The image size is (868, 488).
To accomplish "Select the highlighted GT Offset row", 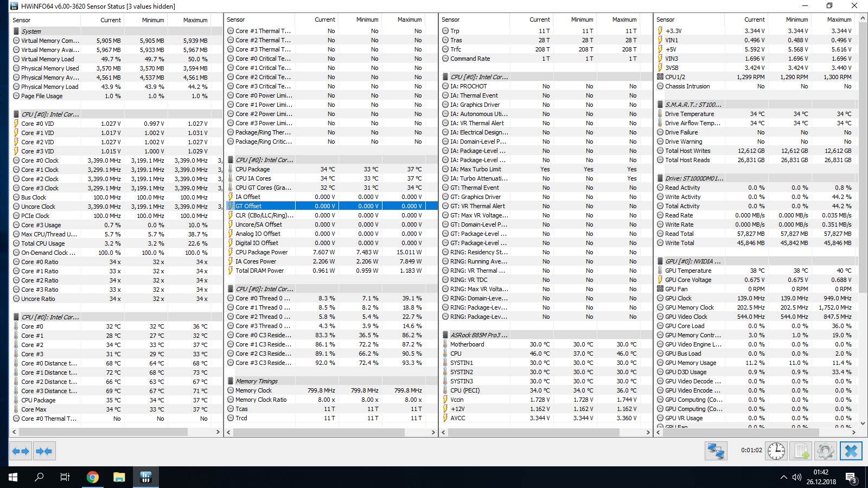I will [x=331, y=206].
